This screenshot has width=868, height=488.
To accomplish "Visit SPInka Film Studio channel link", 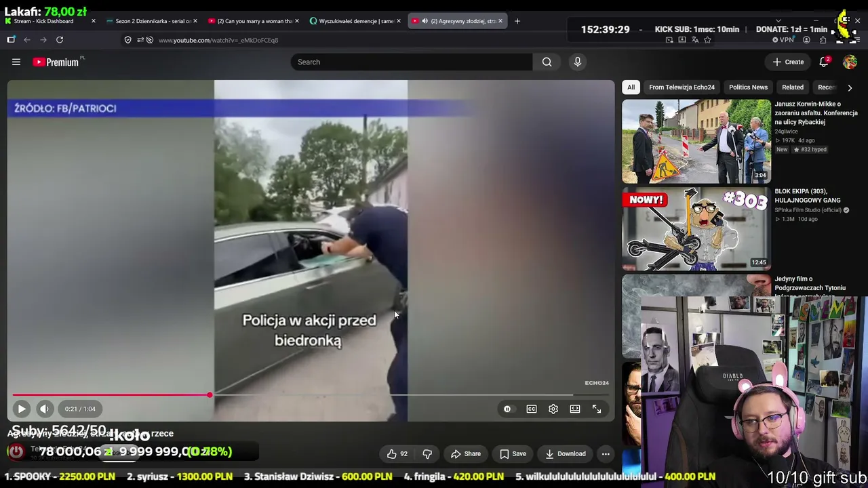I will pos(808,210).
